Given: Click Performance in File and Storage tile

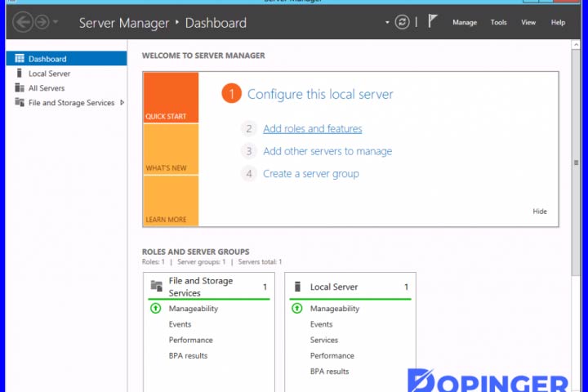Looking at the screenshot, I should (190, 340).
